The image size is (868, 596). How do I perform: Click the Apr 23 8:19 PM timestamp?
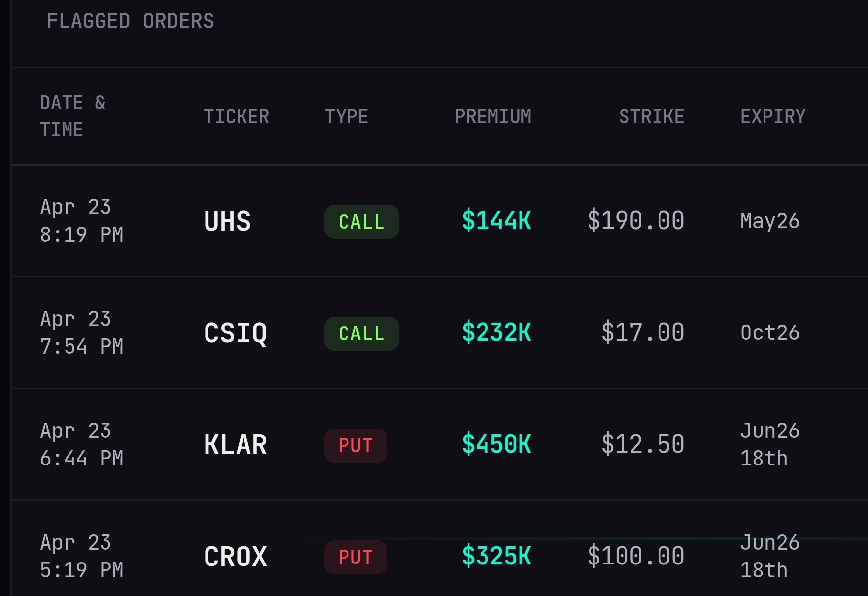82,221
